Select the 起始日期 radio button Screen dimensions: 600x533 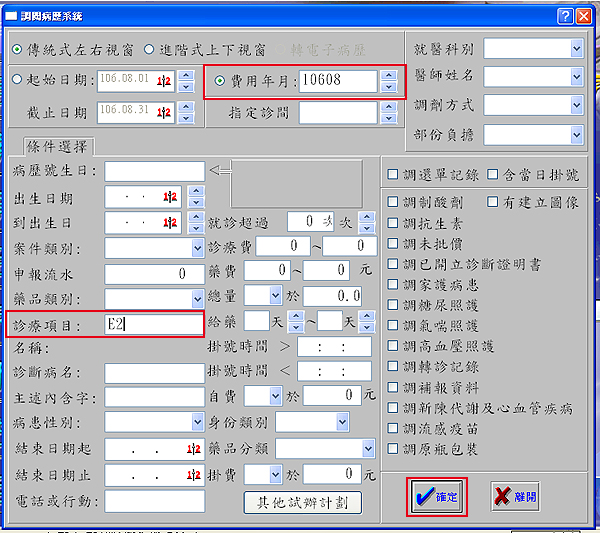click(x=17, y=80)
